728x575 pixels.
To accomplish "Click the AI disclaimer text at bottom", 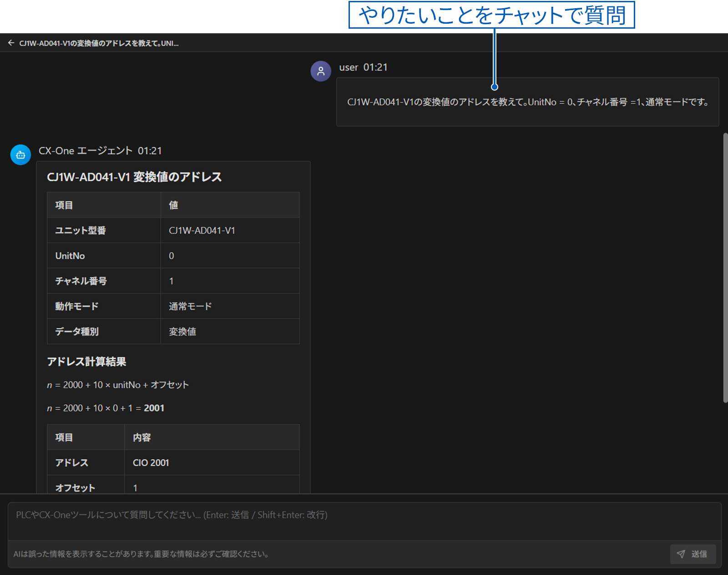I will pos(142,554).
